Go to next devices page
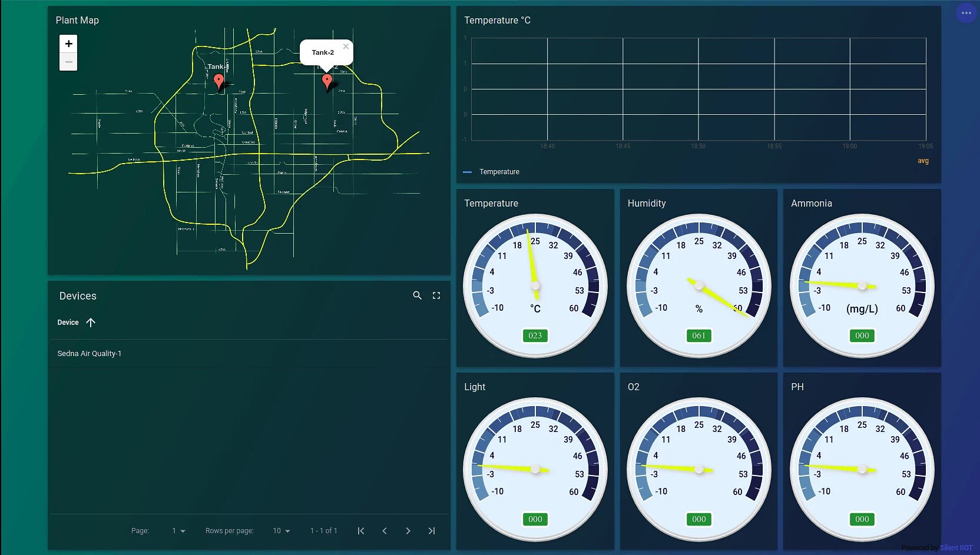 (408, 530)
